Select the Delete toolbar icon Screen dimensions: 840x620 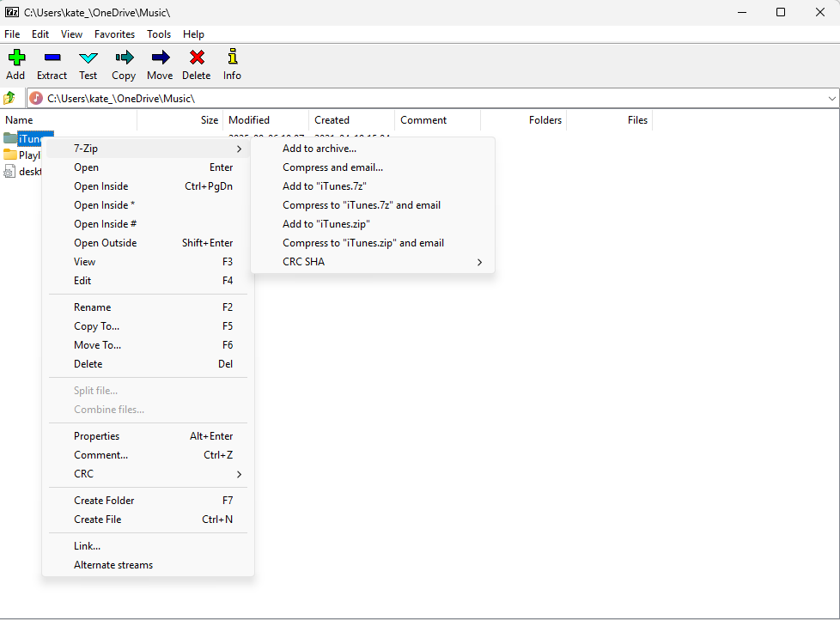point(196,64)
